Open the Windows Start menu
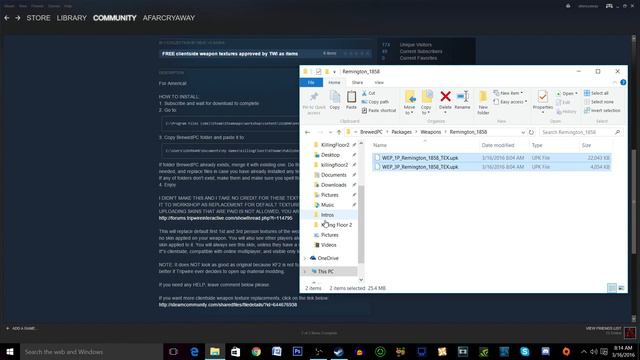Image resolution: width=640 pixels, height=360 pixels. [x=10, y=351]
